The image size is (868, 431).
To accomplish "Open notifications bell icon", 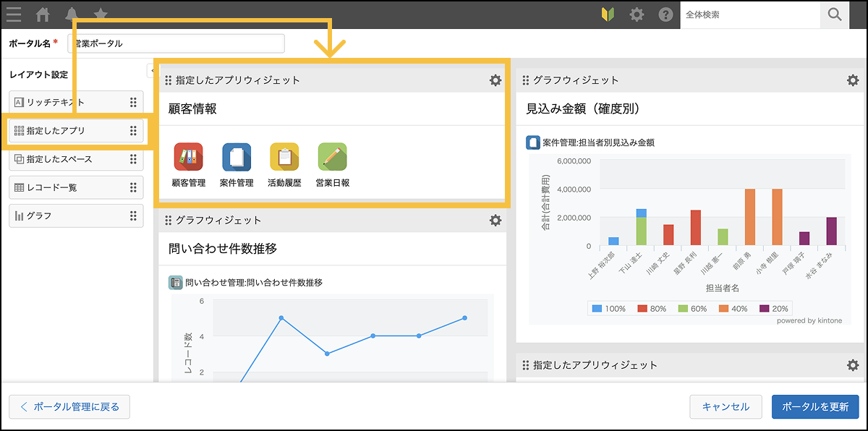I will pos(72,14).
